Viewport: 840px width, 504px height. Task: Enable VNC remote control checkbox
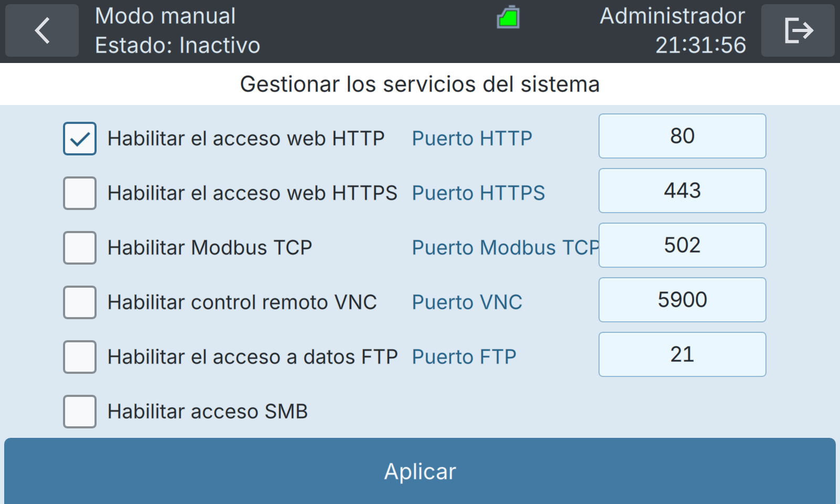click(80, 302)
